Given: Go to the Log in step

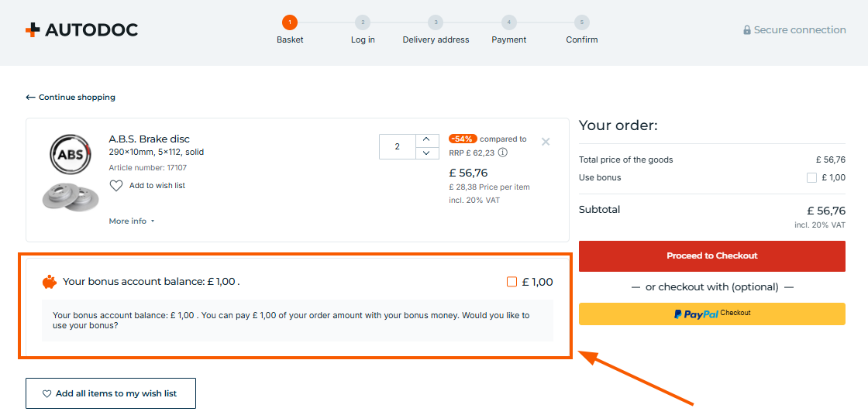Looking at the screenshot, I should coord(363,23).
